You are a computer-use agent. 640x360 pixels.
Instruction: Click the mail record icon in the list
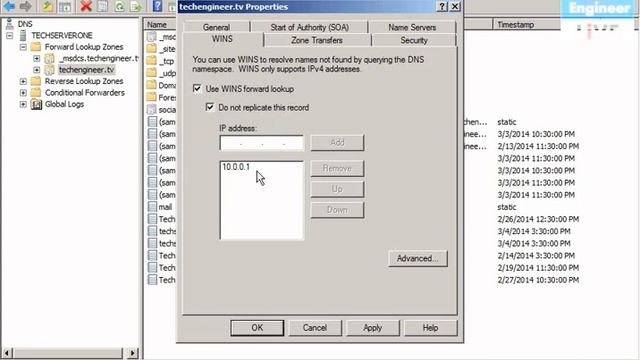[x=152, y=207]
